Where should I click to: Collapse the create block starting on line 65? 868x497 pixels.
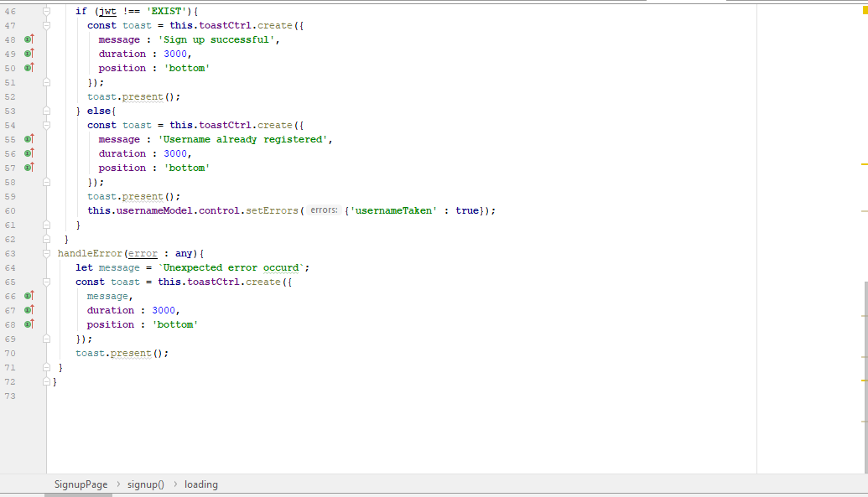click(x=46, y=282)
